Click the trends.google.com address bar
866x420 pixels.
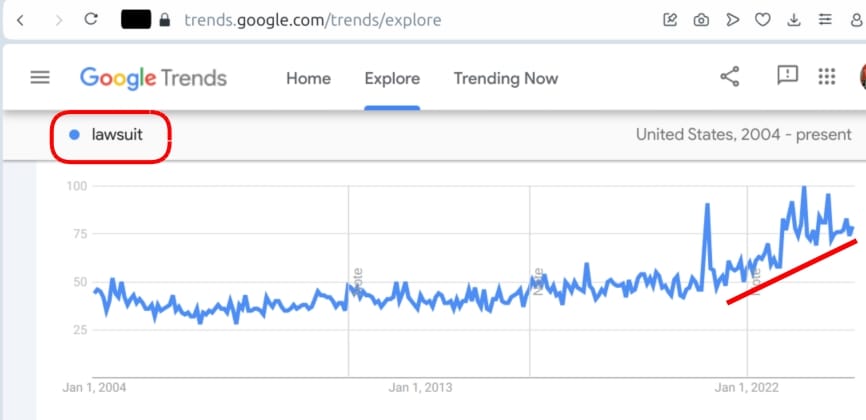click(313, 20)
